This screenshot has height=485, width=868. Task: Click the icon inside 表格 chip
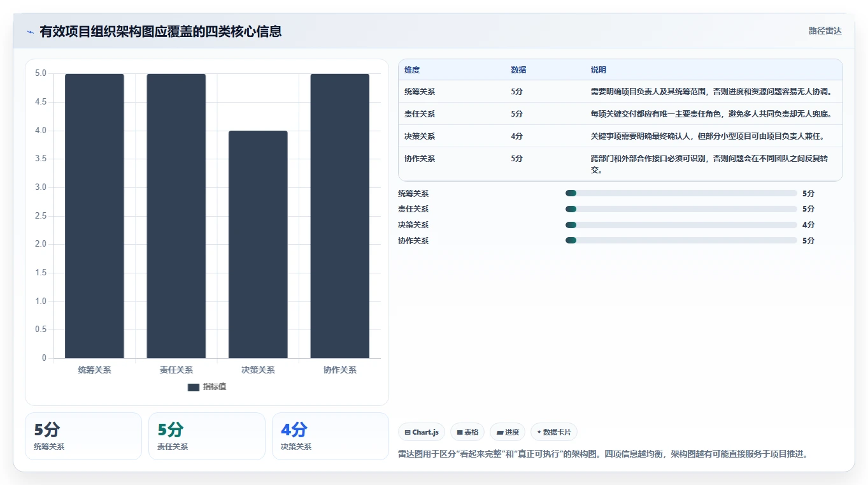point(460,432)
